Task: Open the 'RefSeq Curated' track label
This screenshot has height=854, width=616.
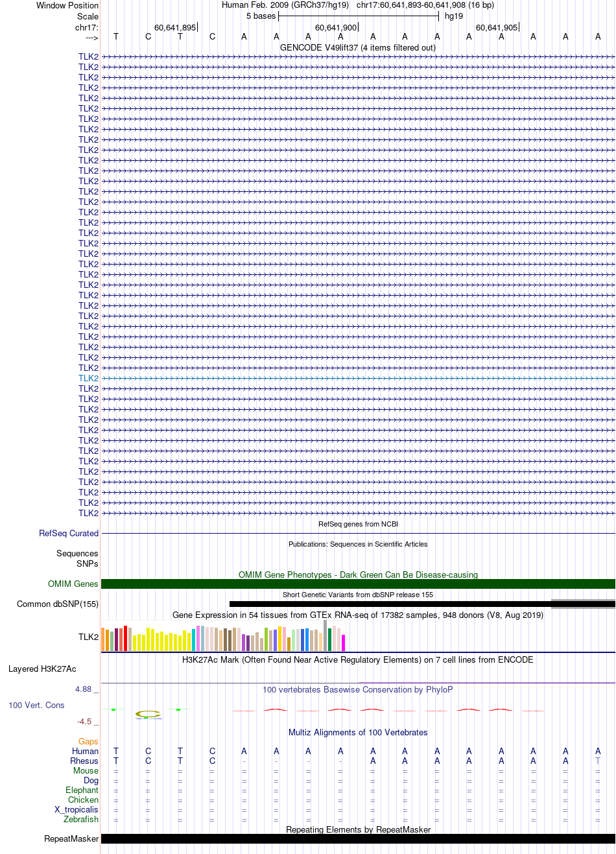Action: point(69,533)
